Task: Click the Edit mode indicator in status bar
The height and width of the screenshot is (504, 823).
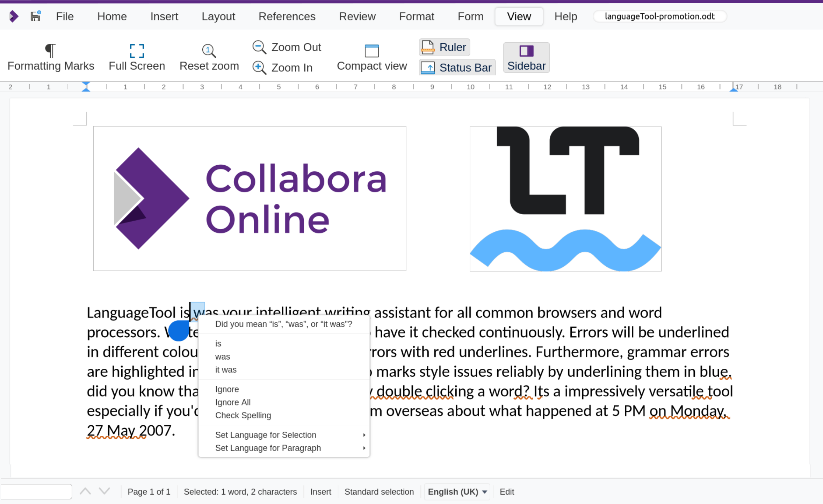Action: click(x=507, y=492)
